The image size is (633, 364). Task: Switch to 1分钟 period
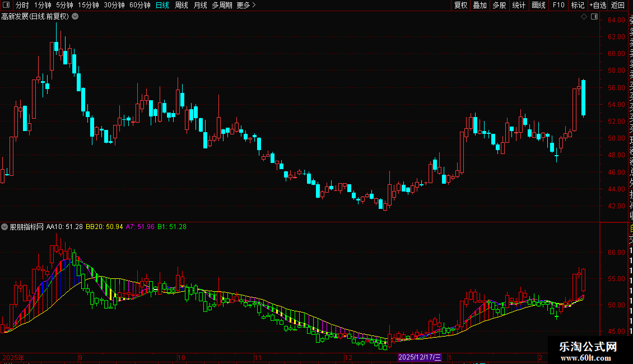pos(43,5)
